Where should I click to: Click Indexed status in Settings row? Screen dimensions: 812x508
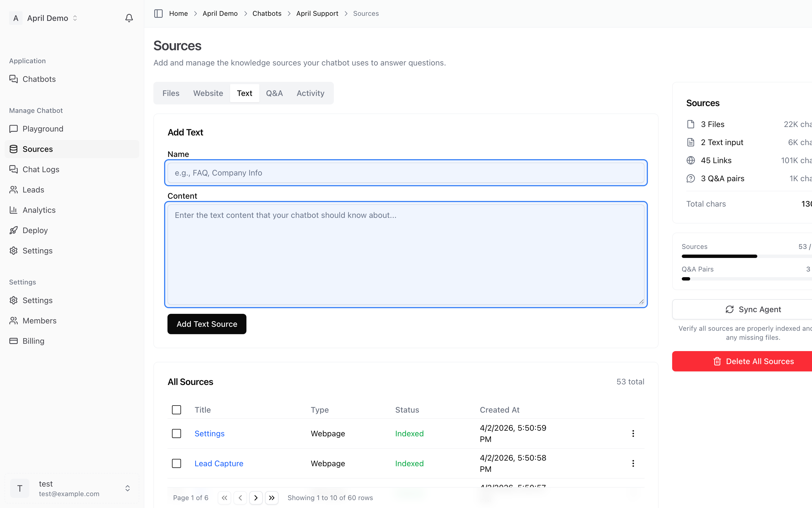coord(409,433)
